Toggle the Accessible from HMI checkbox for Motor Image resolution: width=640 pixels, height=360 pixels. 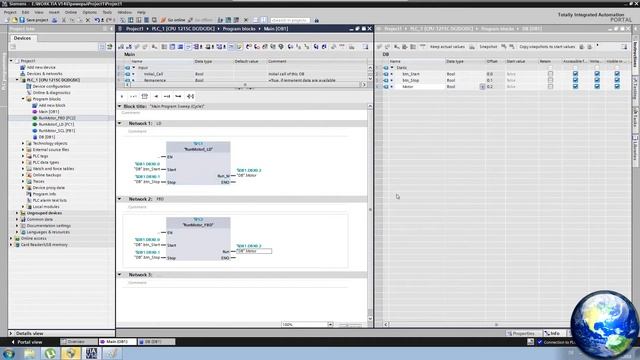pyautogui.click(x=575, y=87)
